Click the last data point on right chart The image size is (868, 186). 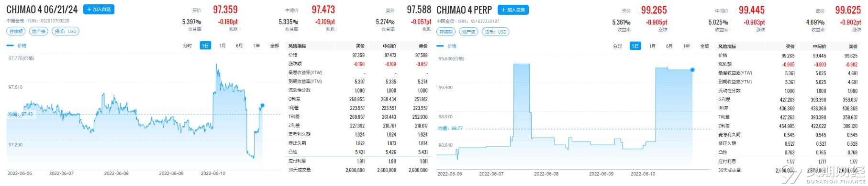click(692, 70)
